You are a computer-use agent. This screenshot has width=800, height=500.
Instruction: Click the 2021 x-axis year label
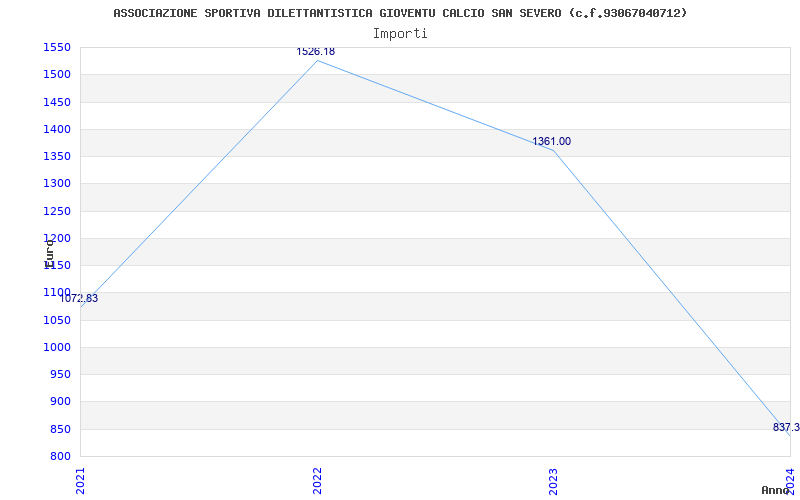click(81, 481)
